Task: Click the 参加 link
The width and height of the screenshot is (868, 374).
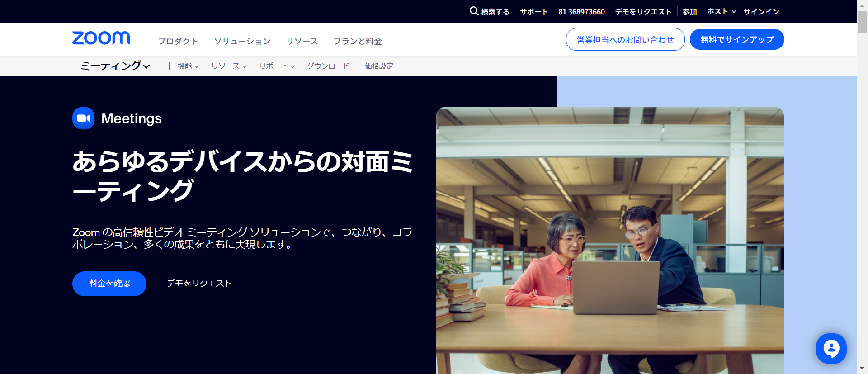Action: pos(690,12)
